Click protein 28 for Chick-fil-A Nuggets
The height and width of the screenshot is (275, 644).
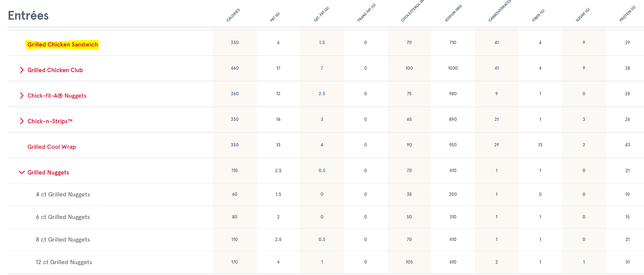tap(627, 94)
